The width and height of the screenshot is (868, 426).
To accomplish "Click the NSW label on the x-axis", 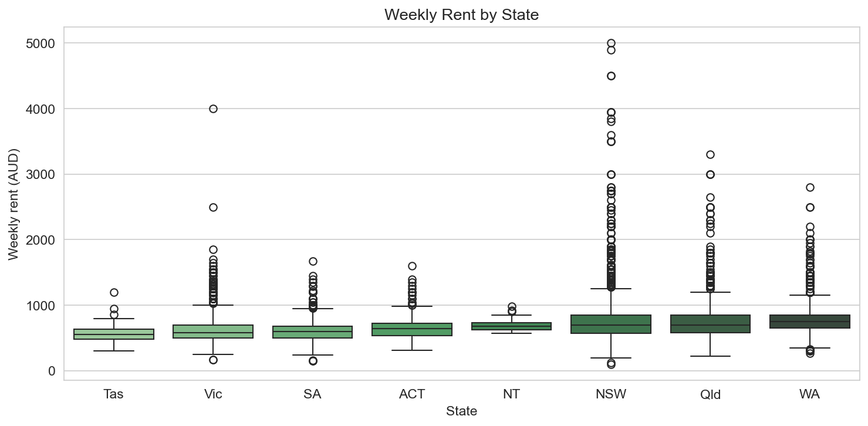I will (611, 394).
